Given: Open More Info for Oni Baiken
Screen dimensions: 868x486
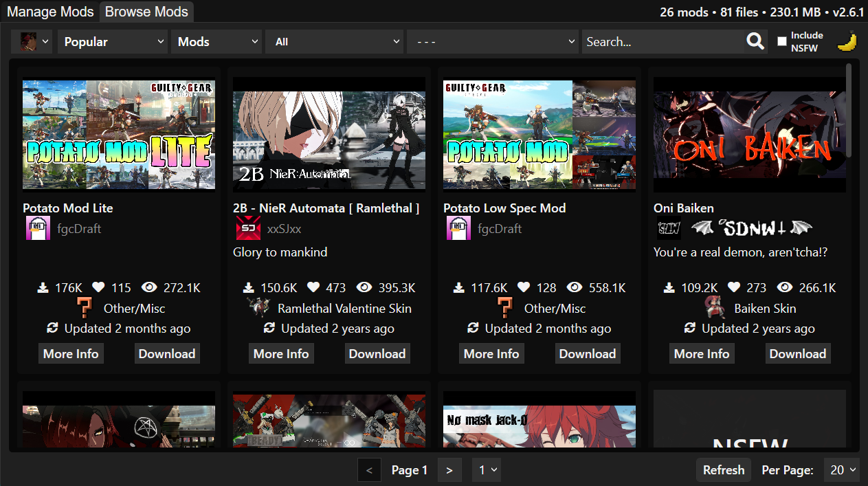Looking at the screenshot, I should click(x=702, y=354).
